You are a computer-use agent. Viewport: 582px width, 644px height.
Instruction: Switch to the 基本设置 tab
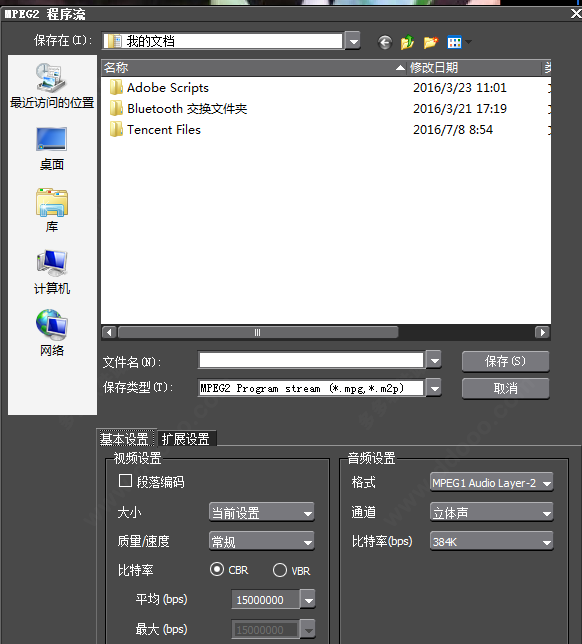pos(124,439)
